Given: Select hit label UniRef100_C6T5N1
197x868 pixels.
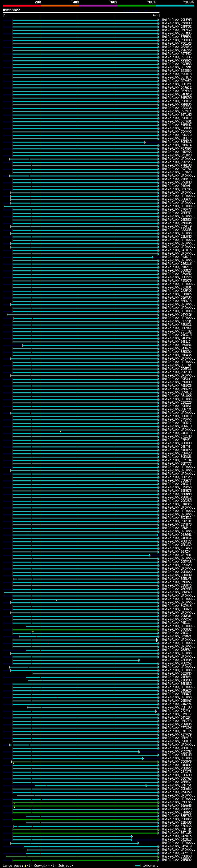Looking at the screenshot, I should 177,67.
